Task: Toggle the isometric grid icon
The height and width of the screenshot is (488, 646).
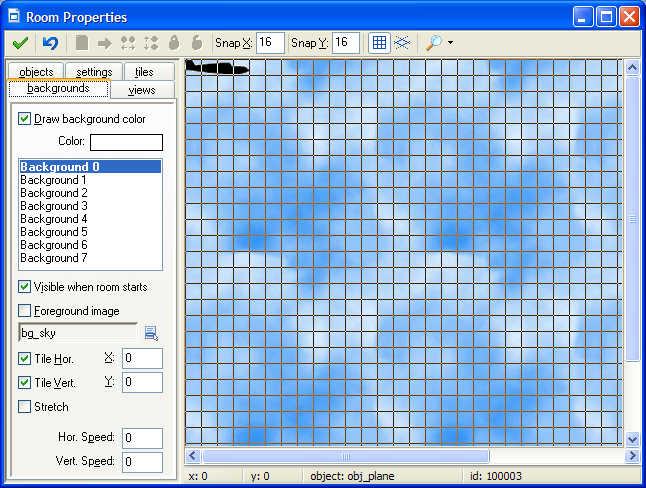Action: click(401, 43)
